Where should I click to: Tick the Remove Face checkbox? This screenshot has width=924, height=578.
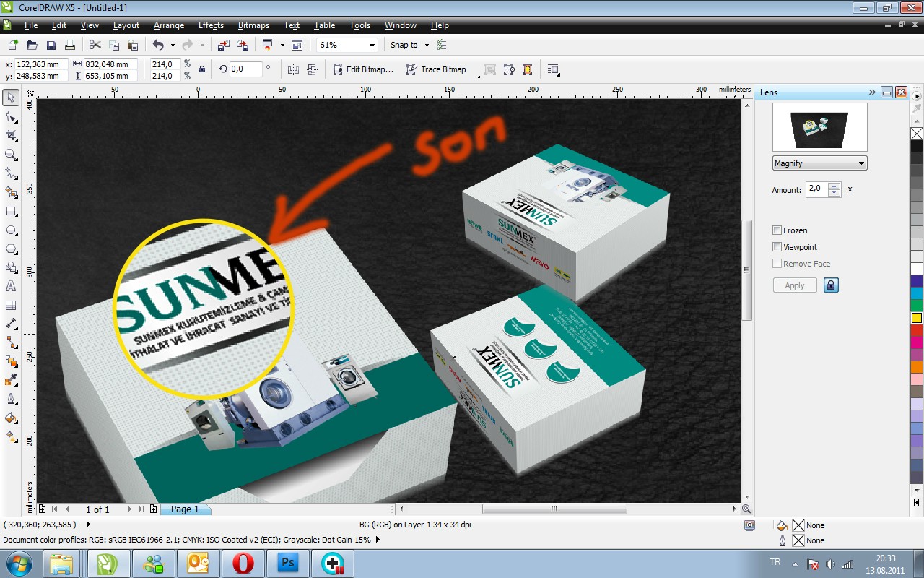click(777, 264)
